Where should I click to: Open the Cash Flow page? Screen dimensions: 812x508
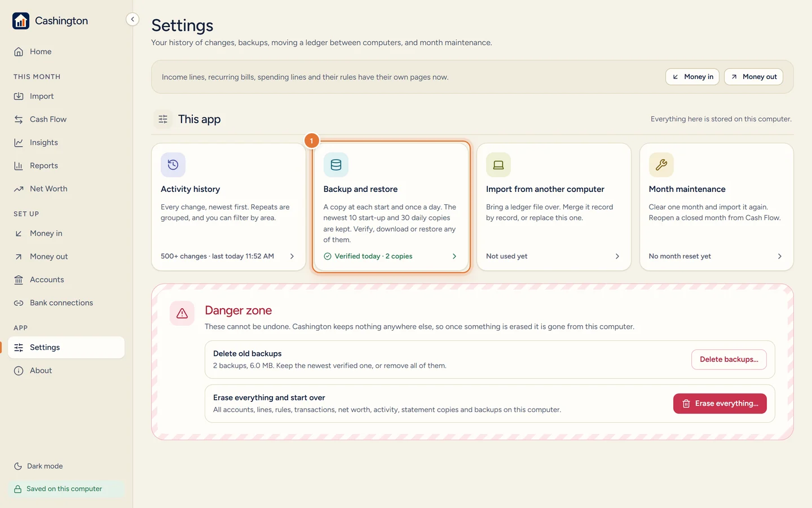(66, 120)
